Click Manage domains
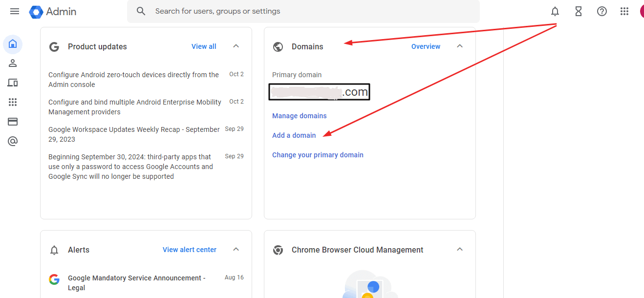 tap(300, 116)
